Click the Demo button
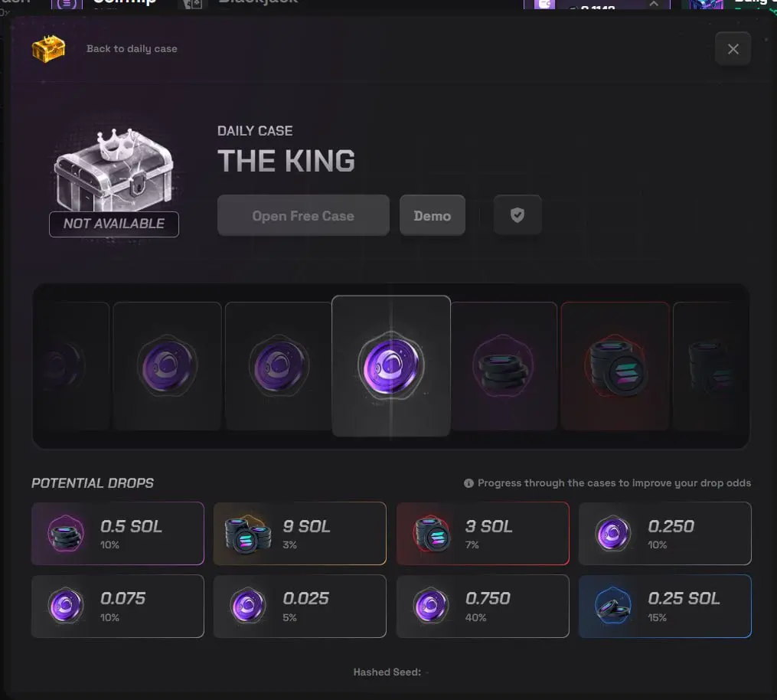Image resolution: width=777 pixels, height=700 pixels. click(x=432, y=215)
